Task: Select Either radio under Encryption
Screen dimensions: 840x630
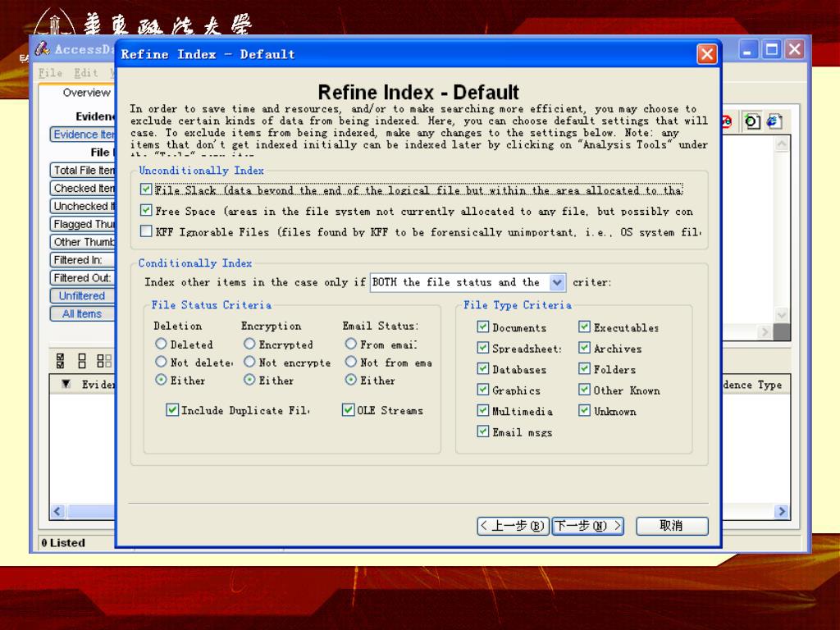Action: [x=249, y=380]
